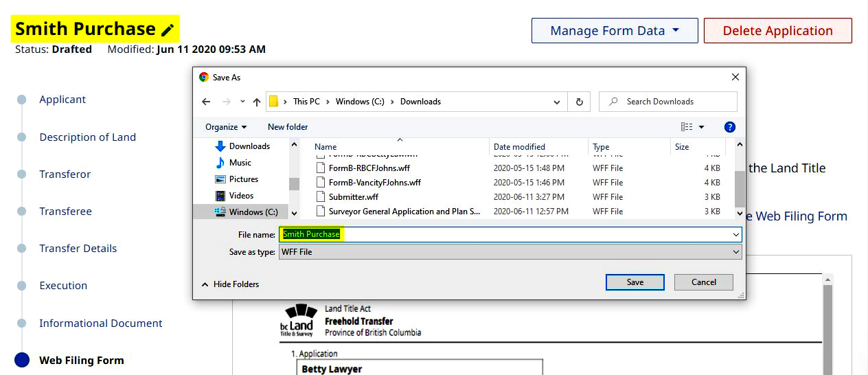Click the Cancel button
The image size is (868, 375).
704,282
